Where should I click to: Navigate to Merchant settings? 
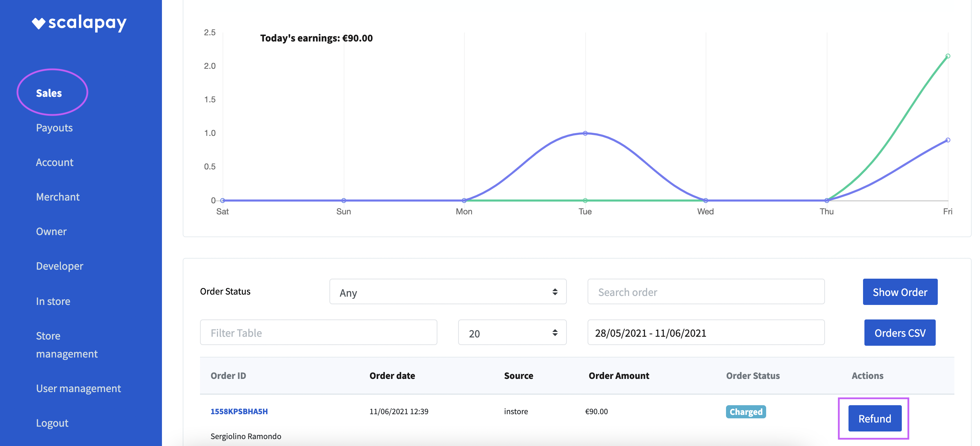pyautogui.click(x=57, y=197)
